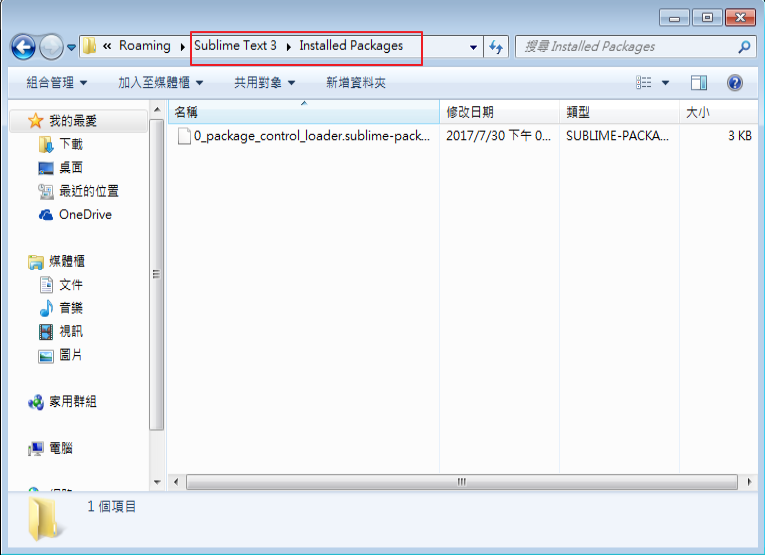Viewport: 765px width, 555px height.
Task: Click the OneDrive cloud icon
Action: pyautogui.click(x=46, y=215)
